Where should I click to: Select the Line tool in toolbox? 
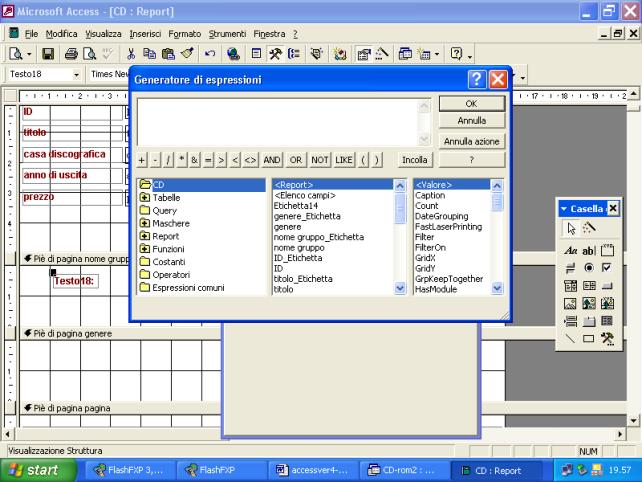(x=570, y=339)
